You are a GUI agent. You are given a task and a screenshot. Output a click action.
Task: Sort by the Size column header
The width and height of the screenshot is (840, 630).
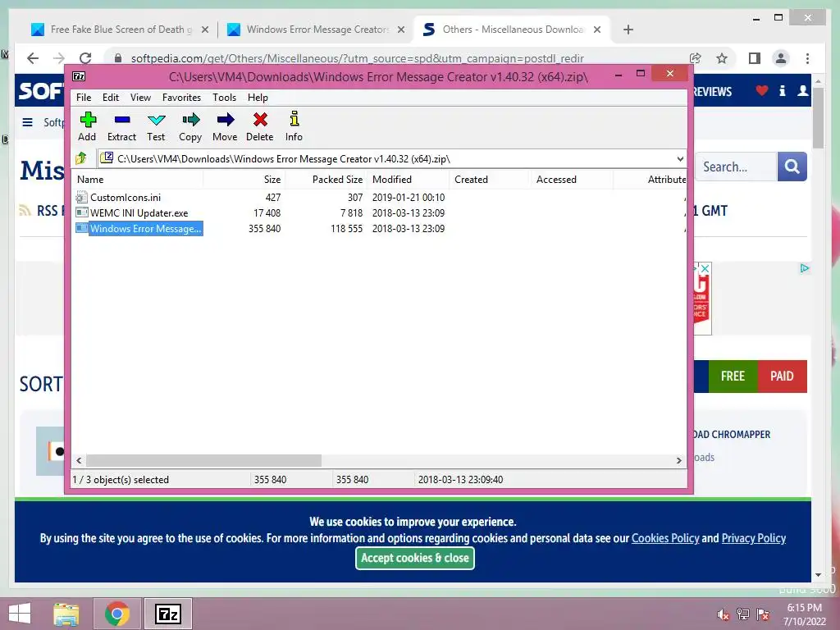(244, 180)
